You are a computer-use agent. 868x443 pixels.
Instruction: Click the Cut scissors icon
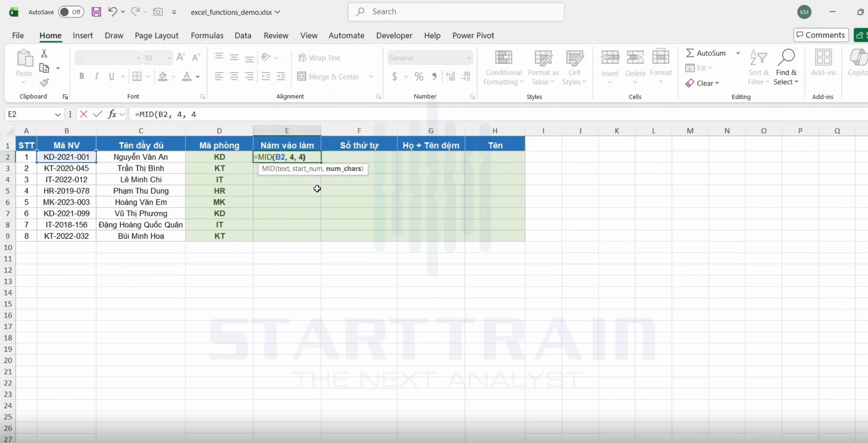pyautogui.click(x=44, y=53)
